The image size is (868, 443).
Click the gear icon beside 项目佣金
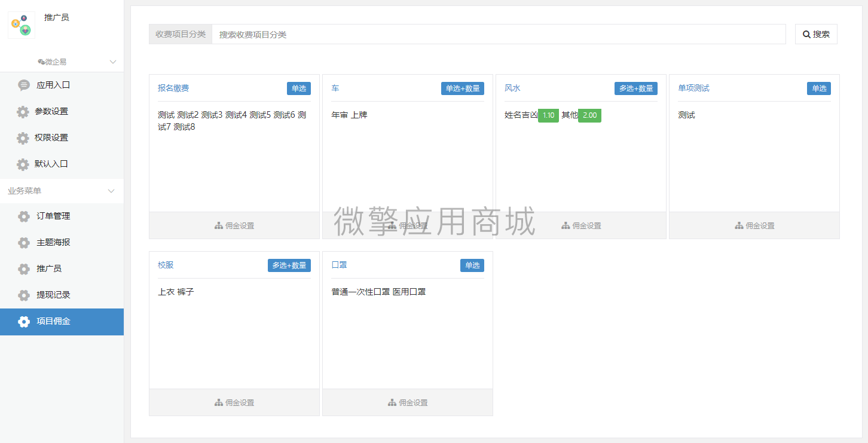24,322
